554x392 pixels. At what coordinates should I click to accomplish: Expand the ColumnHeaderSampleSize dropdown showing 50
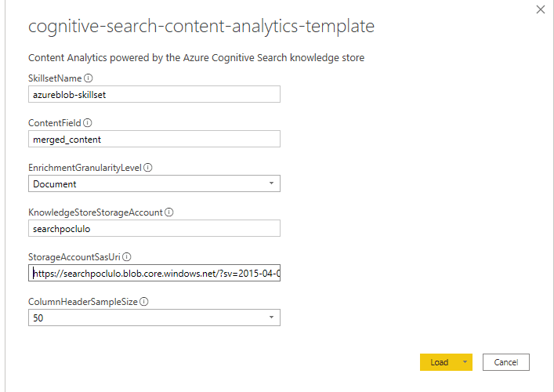pos(154,318)
